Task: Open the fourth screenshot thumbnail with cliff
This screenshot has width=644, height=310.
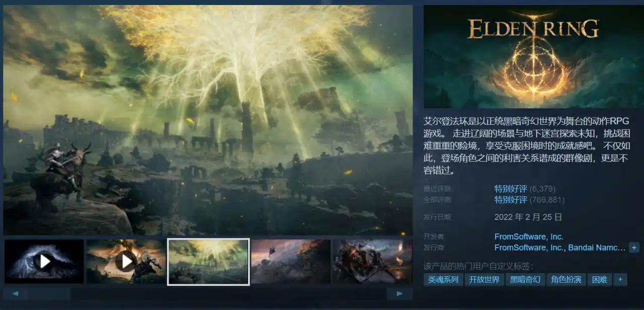Action: pos(291,261)
